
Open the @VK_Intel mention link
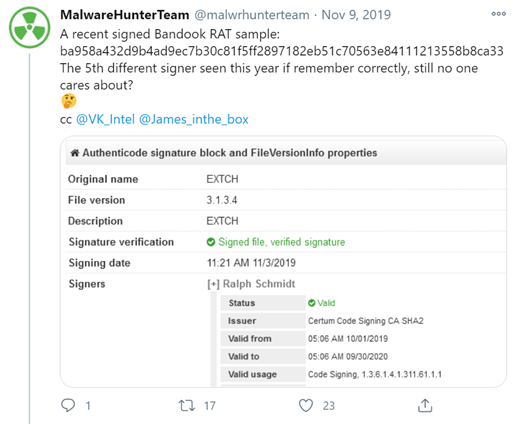pos(105,119)
